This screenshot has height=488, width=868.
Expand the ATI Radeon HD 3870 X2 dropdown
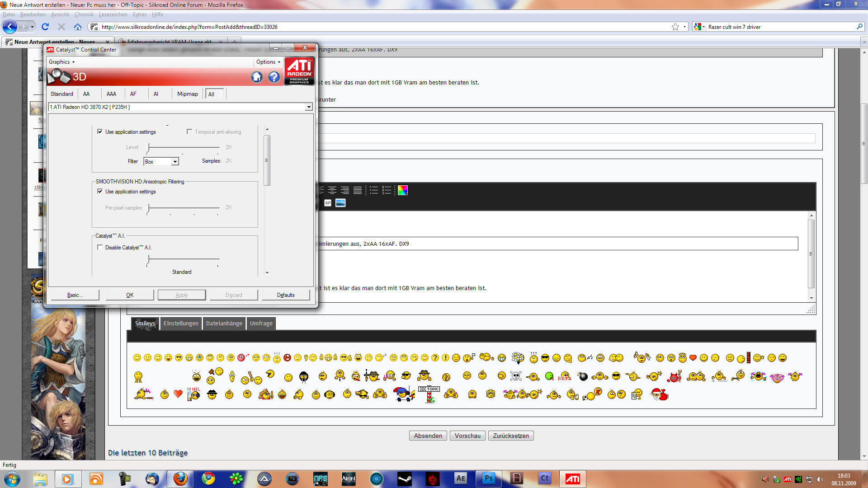pos(309,107)
